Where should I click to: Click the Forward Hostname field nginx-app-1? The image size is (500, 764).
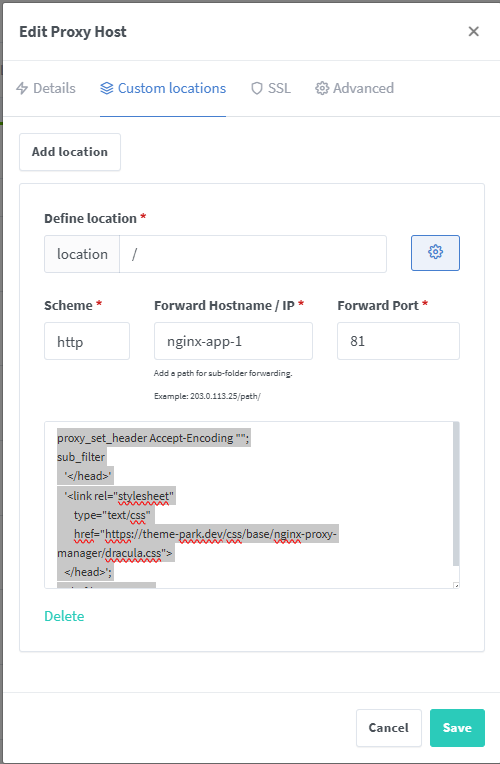click(x=233, y=341)
